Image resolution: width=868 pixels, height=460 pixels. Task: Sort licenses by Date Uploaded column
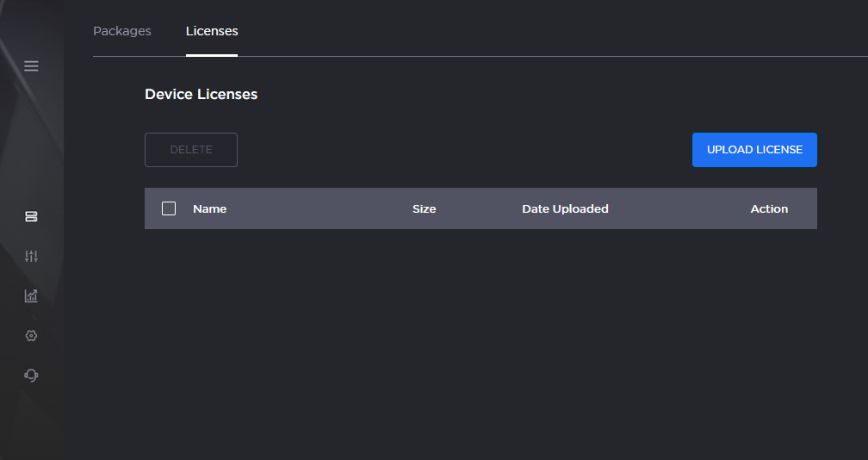coord(565,208)
